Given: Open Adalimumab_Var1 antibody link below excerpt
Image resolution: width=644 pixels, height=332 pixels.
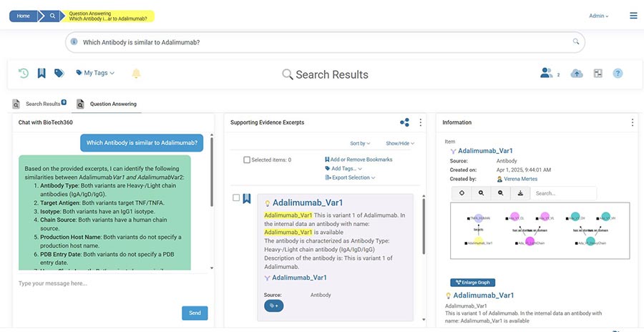Looking at the screenshot, I should pos(299,278).
